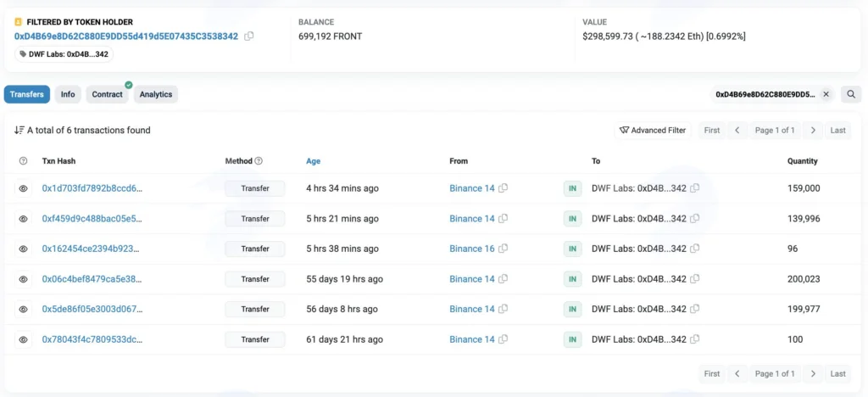
Task: Switch to the Contract tab
Action: 108,95
